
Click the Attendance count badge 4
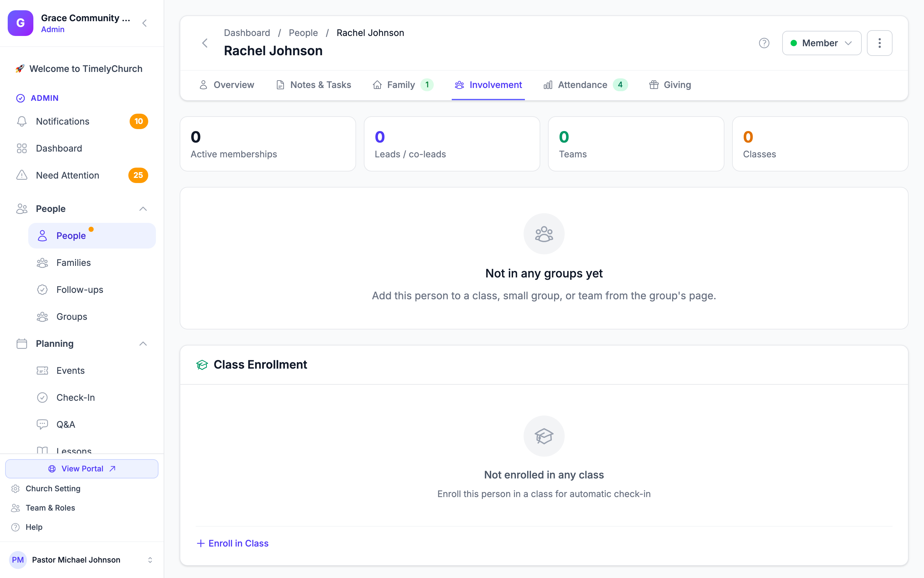click(620, 85)
